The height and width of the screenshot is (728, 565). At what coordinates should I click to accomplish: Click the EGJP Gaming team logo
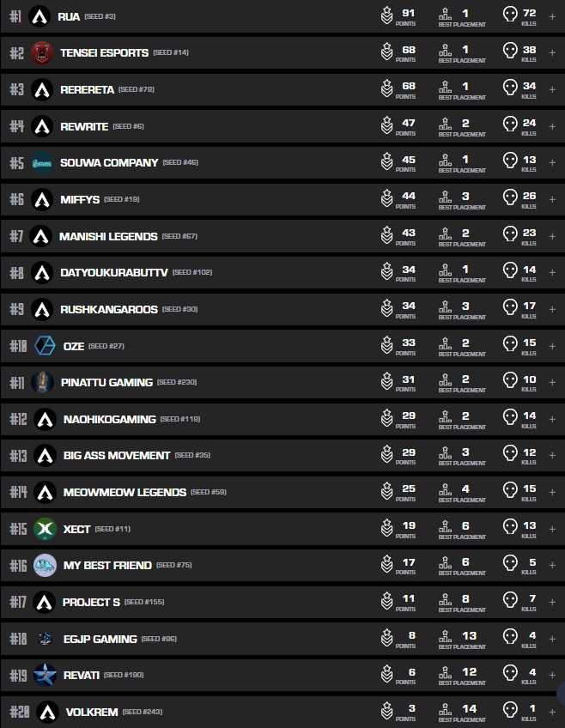[x=45, y=639]
